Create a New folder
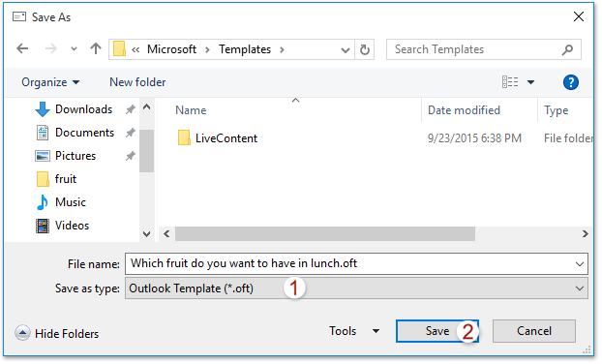 (x=137, y=82)
